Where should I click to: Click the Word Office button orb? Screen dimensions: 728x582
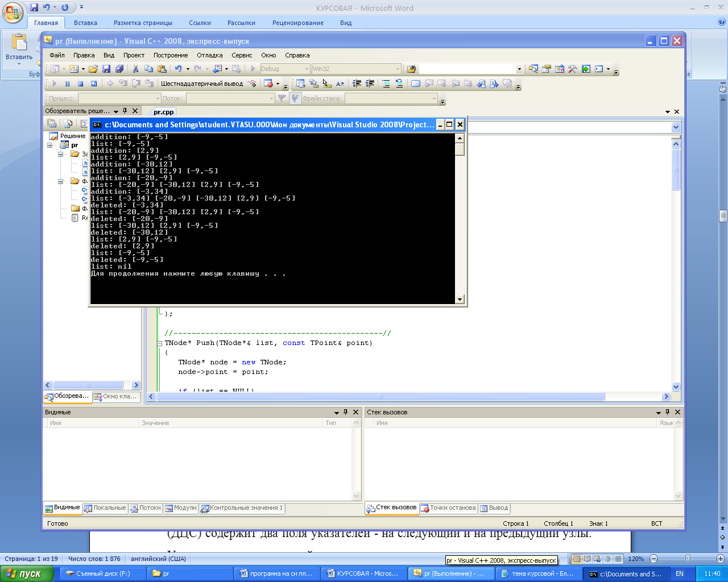(13, 11)
